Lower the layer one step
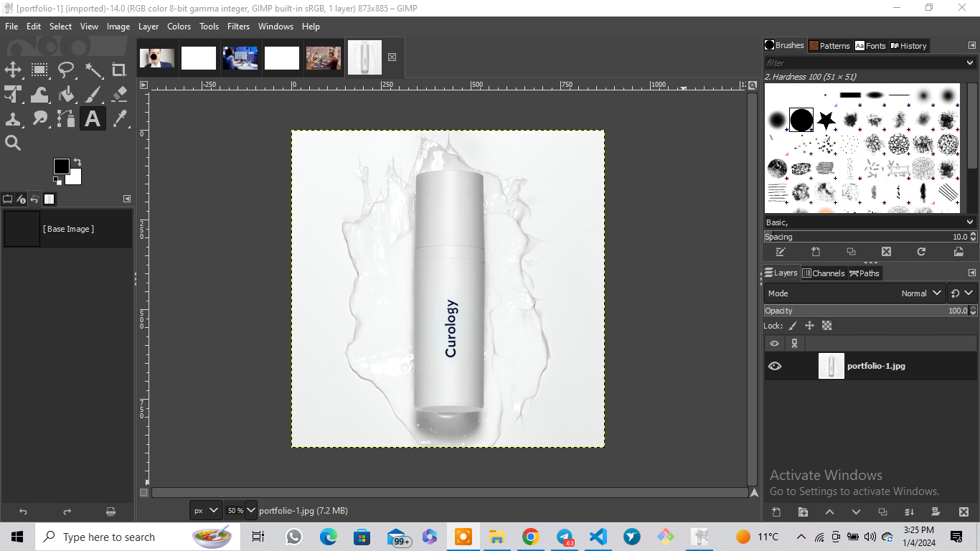The height and width of the screenshot is (551, 980). [x=856, y=512]
